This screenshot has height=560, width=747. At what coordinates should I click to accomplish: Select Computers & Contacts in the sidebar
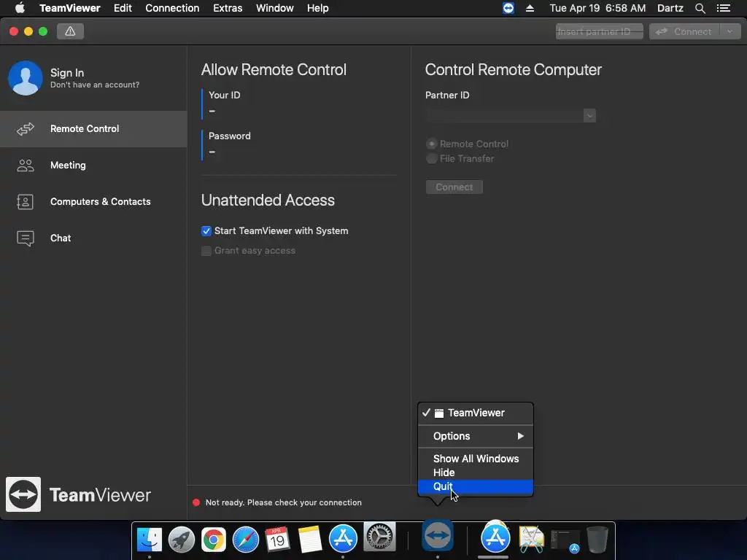pyautogui.click(x=93, y=202)
